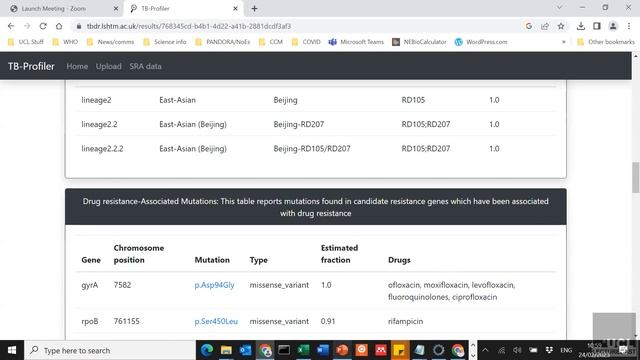
Task: Select the TB-Profiler browser tab
Action: [184, 9]
